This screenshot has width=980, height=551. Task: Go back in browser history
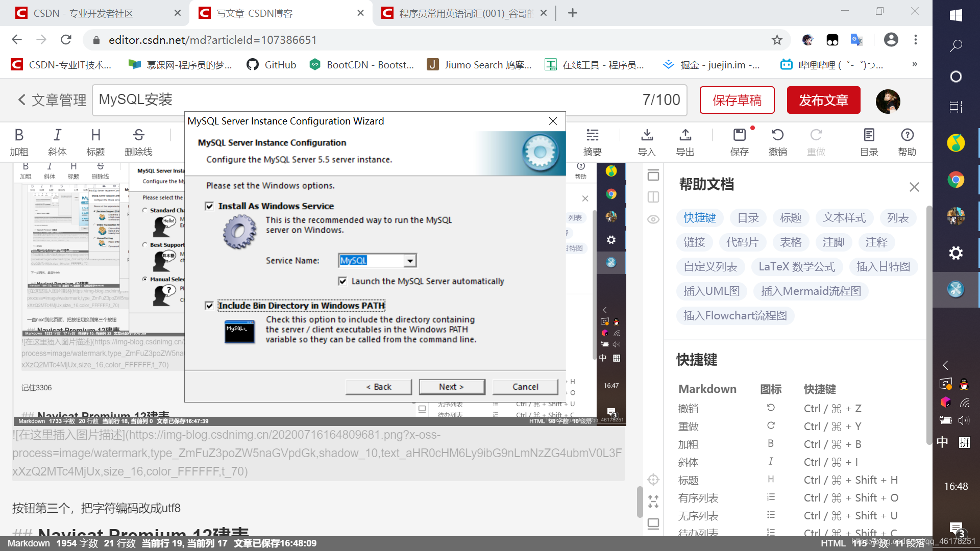click(17, 40)
